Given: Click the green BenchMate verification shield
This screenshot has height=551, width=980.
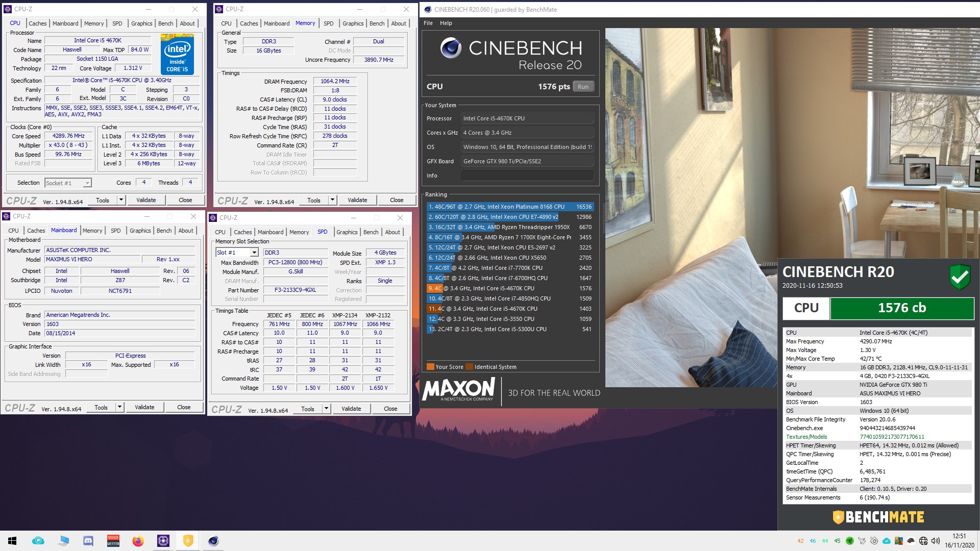Looking at the screenshot, I should click(960, 277).
